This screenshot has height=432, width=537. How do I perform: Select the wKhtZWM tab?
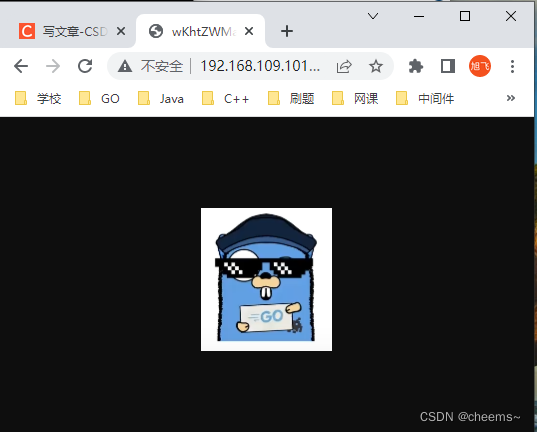(x=200, y=32)
